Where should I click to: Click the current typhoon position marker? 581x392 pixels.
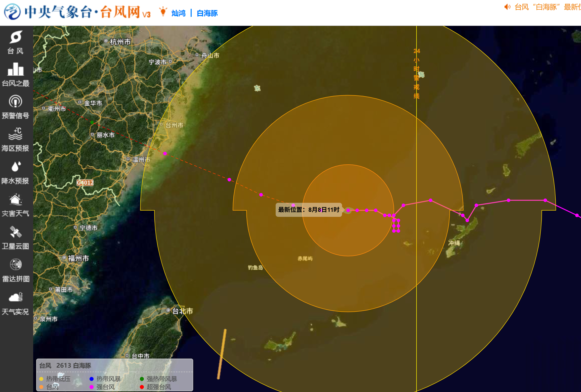click(348, 210)
